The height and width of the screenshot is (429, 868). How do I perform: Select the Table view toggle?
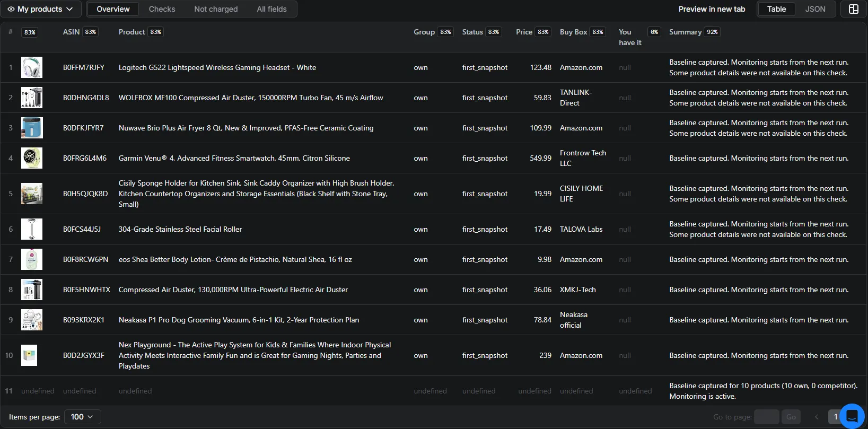pyautogui.click(x=776, y=9)
